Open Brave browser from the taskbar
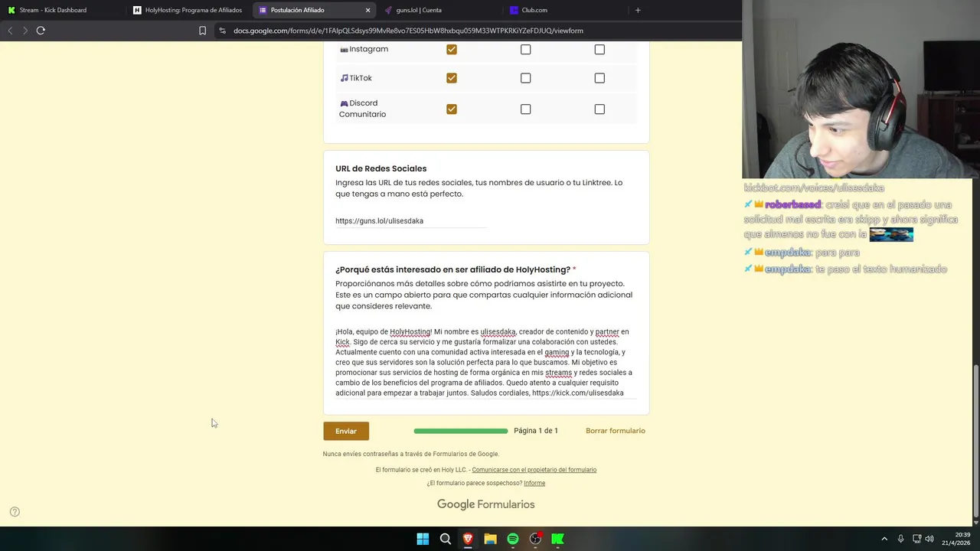This screenshot has width=980, height=551. point(468,539)
